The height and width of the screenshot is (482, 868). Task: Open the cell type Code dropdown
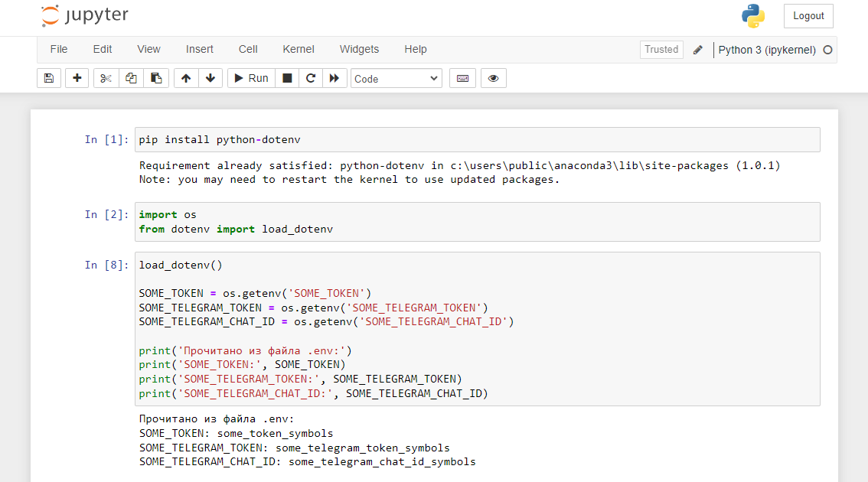point(396,79)
